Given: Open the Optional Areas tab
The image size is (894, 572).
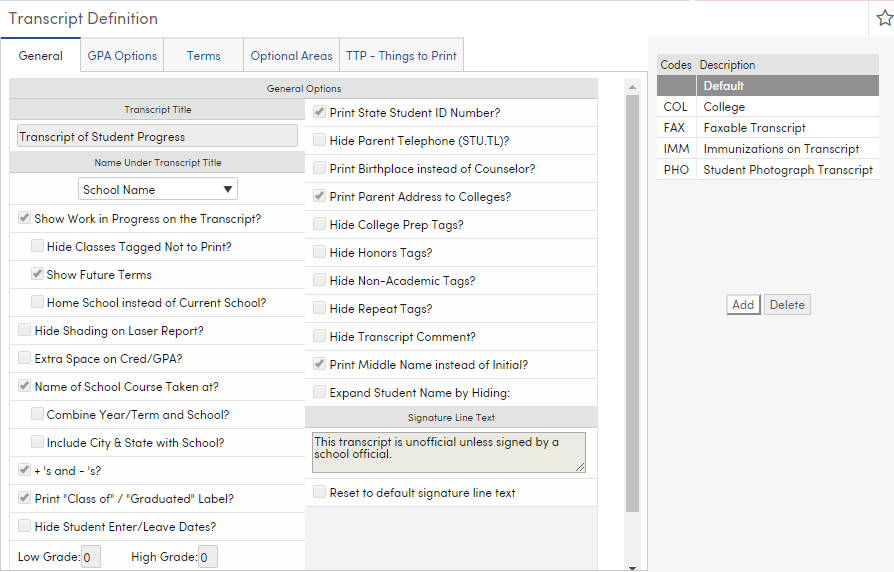Looking at the screenshot, I should (x=291, y=56).
